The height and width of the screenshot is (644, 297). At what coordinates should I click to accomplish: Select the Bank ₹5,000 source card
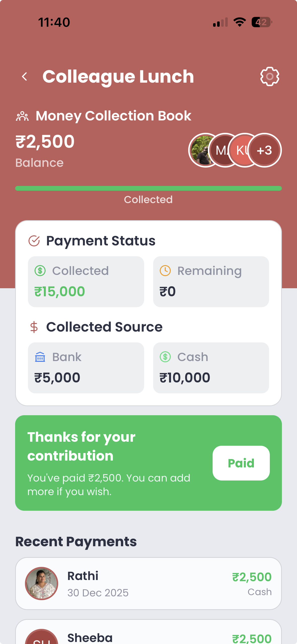click(86, 368)
